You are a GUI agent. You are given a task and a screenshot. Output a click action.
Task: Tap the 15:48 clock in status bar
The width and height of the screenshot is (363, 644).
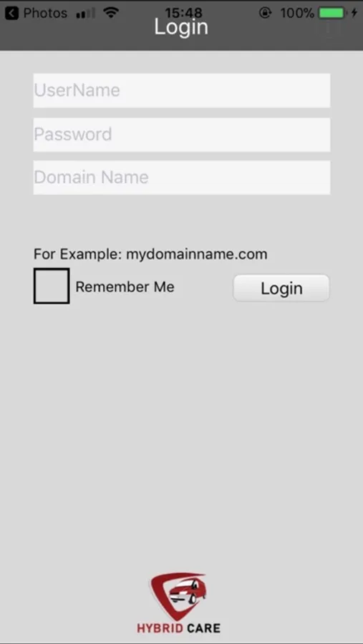183,13
